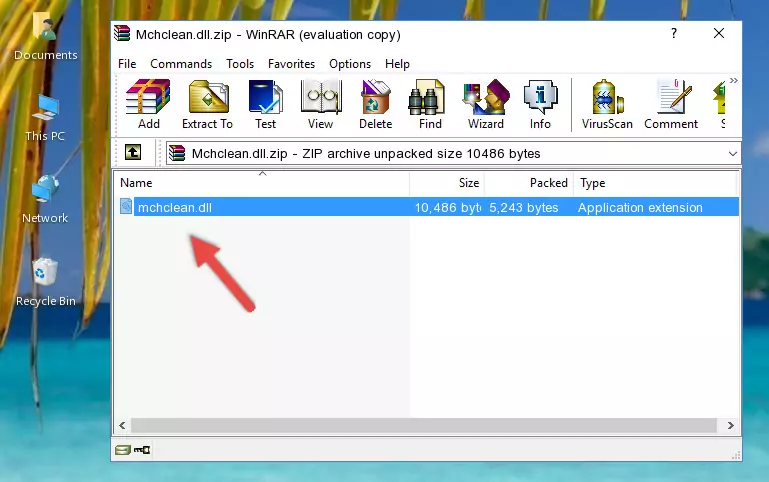Select the Documents desktop icon
Screen dimensions: 769x482
click(x=45, y=36)
